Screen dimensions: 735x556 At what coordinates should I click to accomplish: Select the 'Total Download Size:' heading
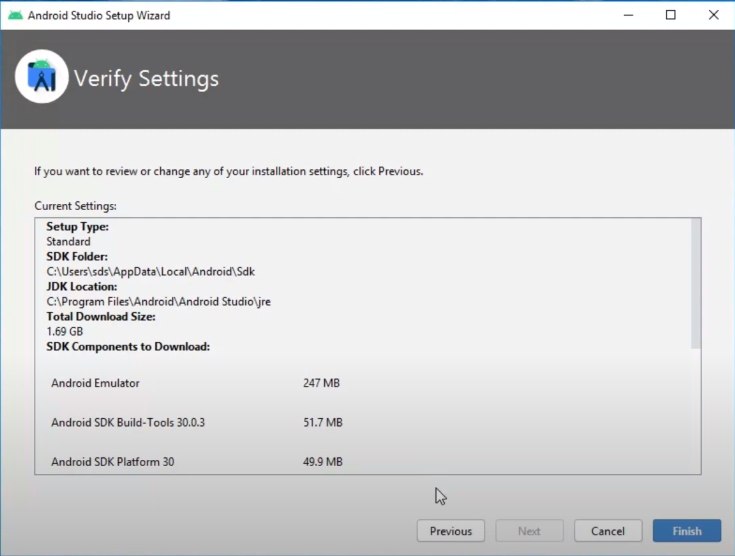point(101,316)
